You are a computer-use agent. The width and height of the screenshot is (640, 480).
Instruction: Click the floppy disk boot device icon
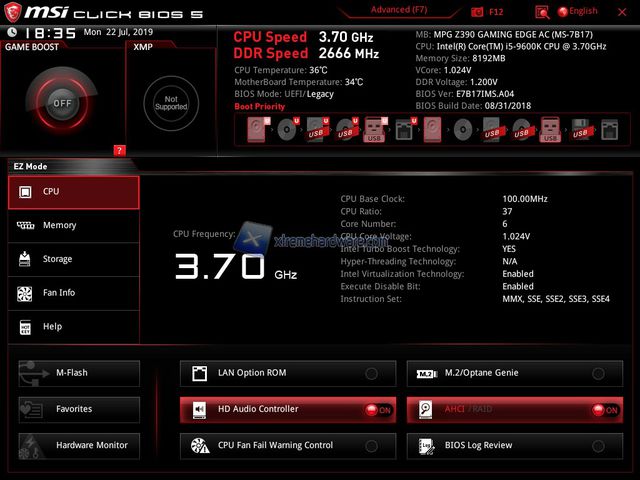[579, 129]
